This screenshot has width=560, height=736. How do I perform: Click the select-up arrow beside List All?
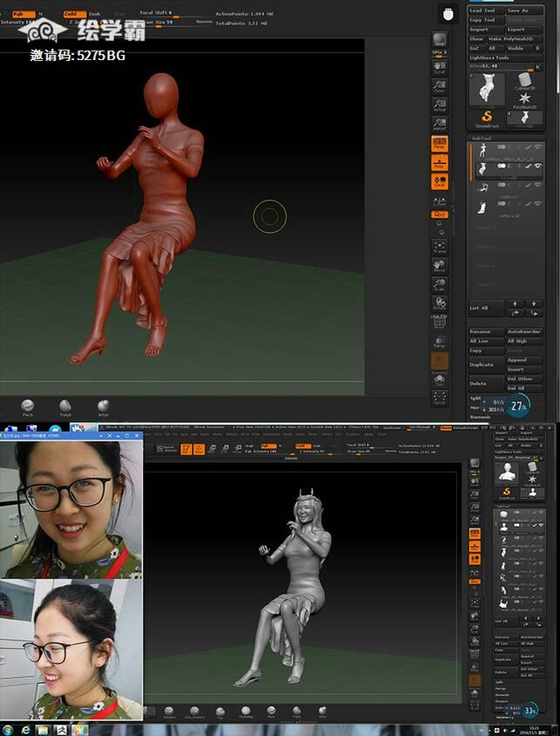coord(516,303)
